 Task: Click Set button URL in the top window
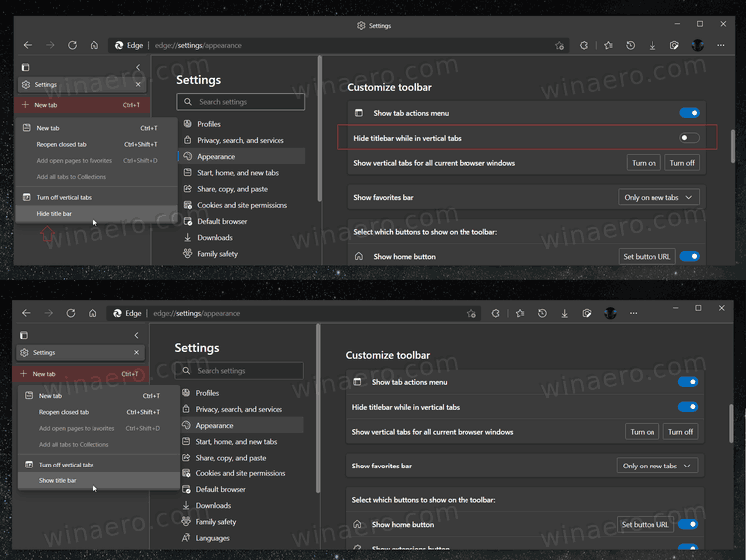647,256
